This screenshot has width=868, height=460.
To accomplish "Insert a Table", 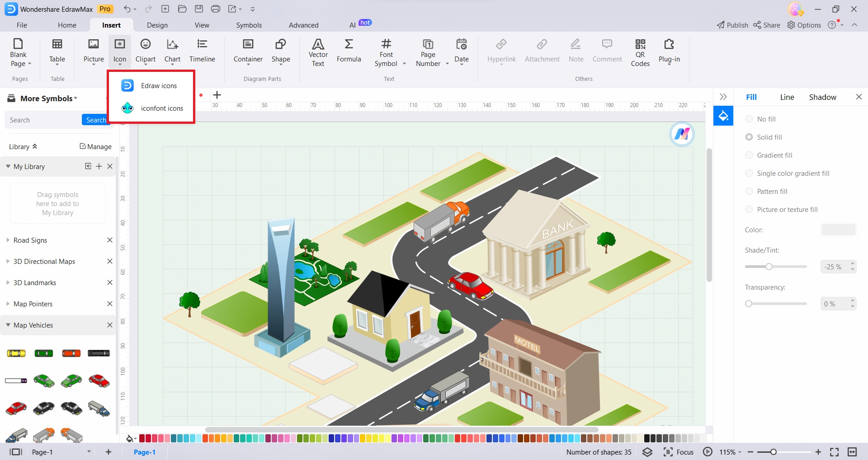I will (57, 52).
